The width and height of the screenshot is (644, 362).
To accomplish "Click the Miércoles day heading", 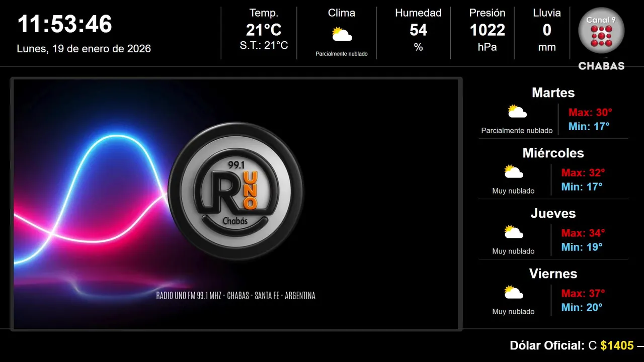I will (553, 153).
